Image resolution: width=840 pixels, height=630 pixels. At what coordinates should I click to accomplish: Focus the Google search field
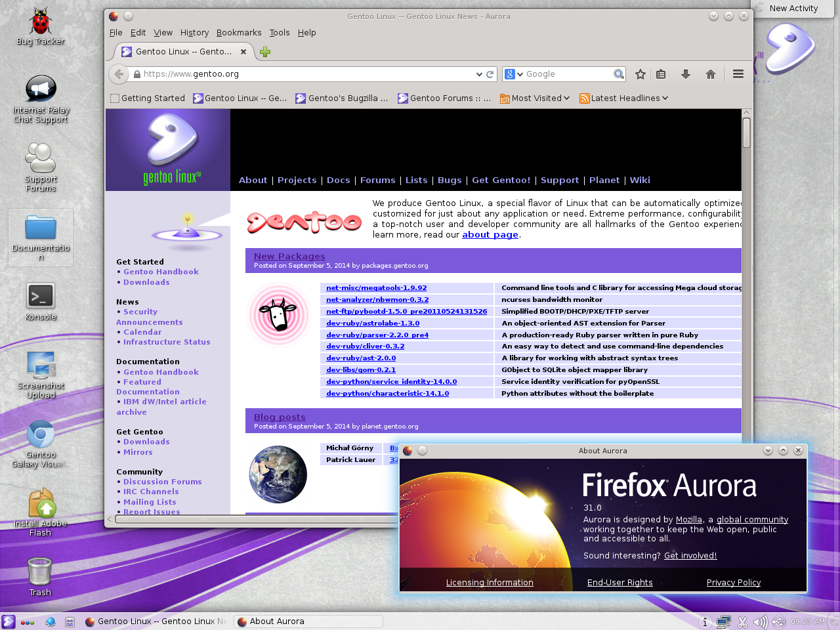pos(568,74)
